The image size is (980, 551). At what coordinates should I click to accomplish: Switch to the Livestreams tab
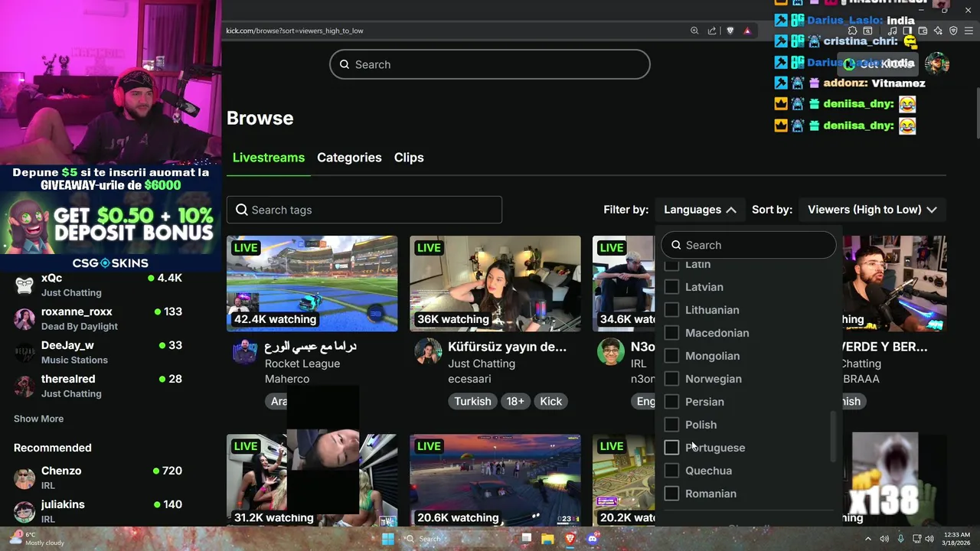269,158
